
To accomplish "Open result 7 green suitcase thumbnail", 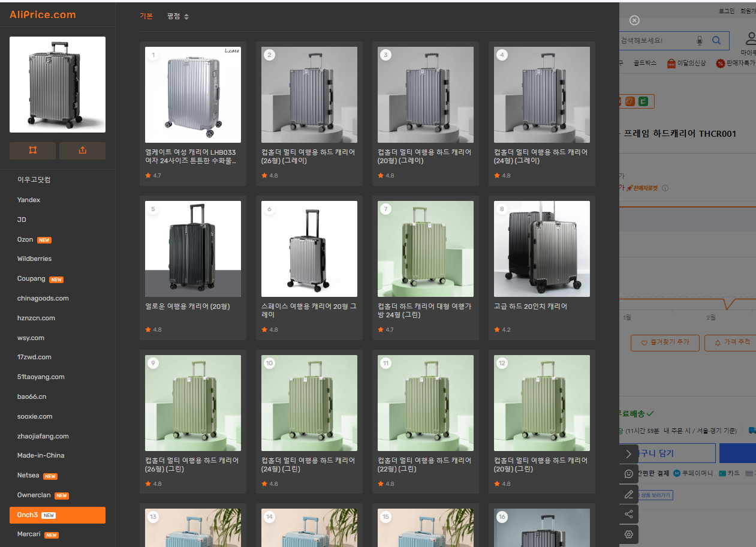I will pos(426,249).
